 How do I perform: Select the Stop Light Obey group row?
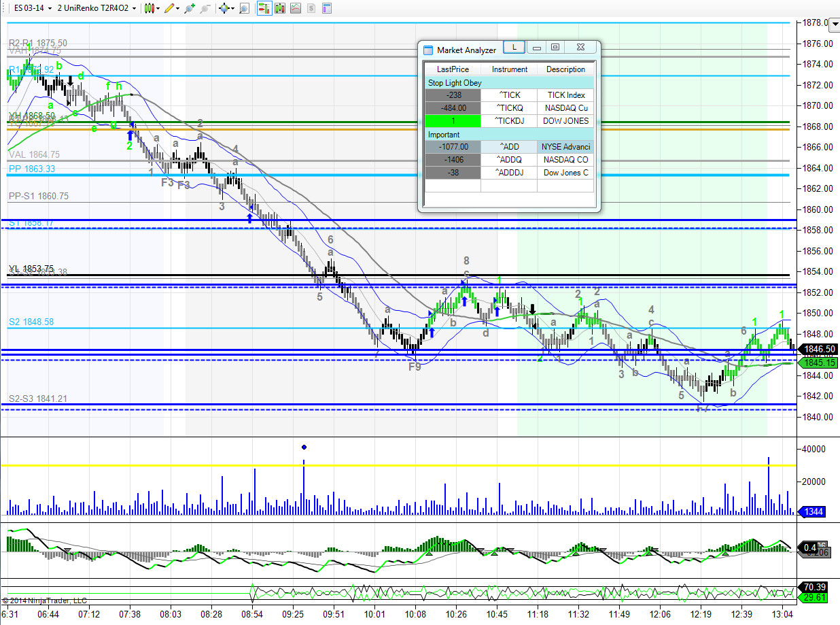[x=509, y=83]
